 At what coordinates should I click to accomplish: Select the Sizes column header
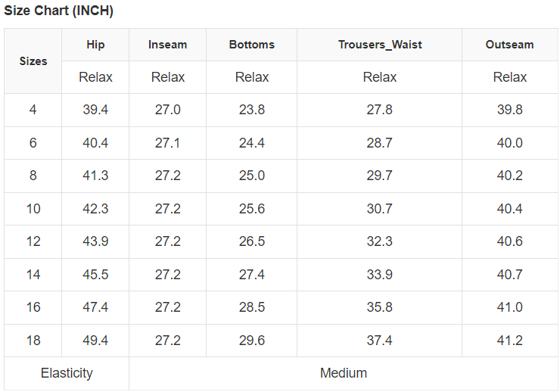(x=33, y=61)
